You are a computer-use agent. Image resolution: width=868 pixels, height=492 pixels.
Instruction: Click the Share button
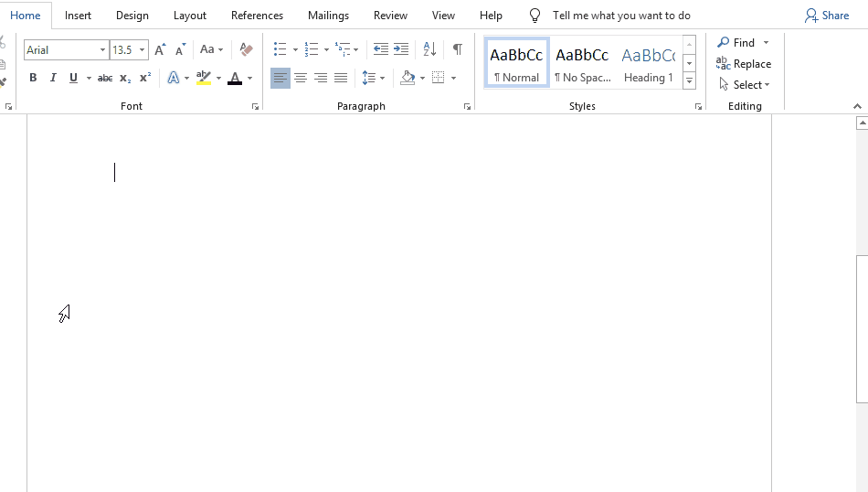[827, 16]
